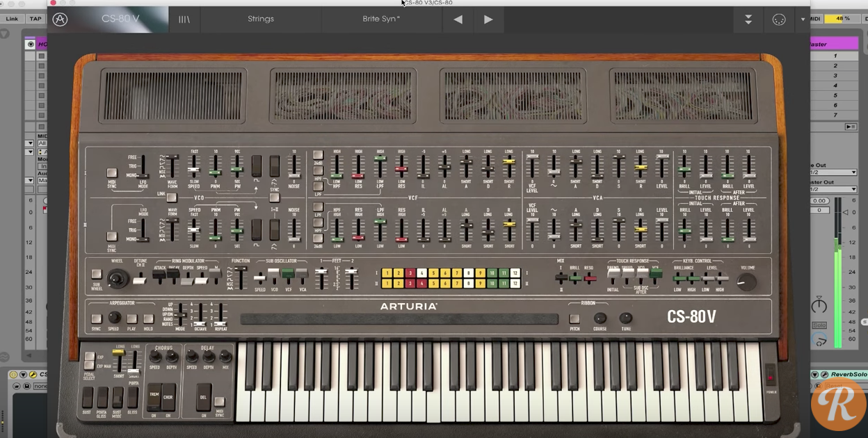Viewport: 868px width, 438px height.
Task: Click the pitch Wheel control
Action: [118, 279]
